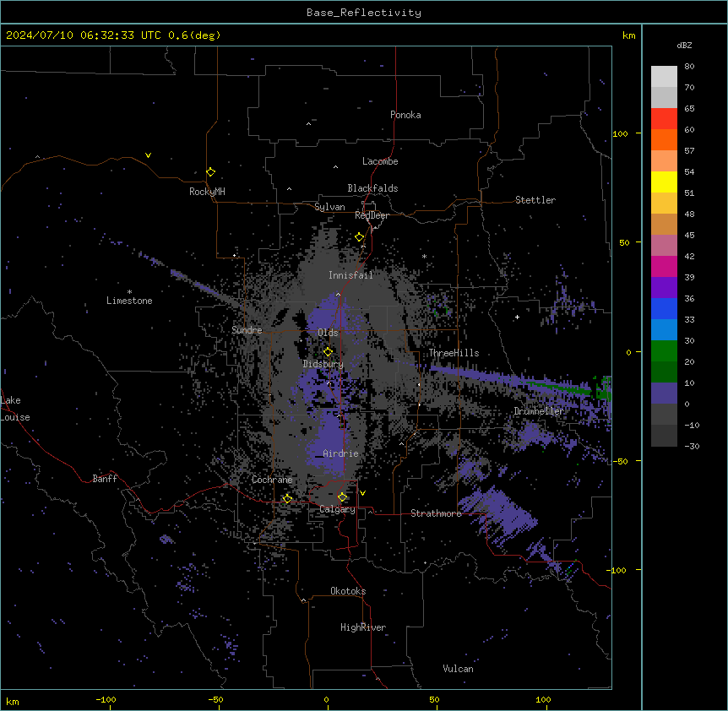Click the Calgary city label
Image resolution: width=728 pixels, height=711 pixels.
click(x=337, y=509)
